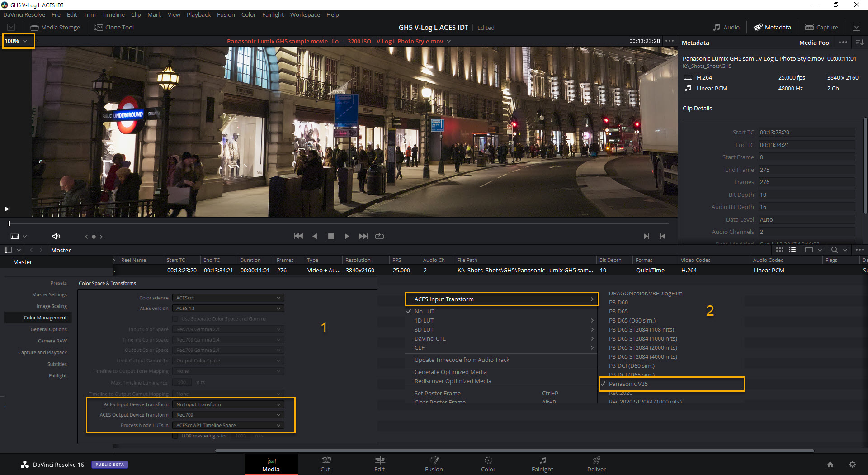
Task: Expand the Color science dropdown
Action: 228,298
